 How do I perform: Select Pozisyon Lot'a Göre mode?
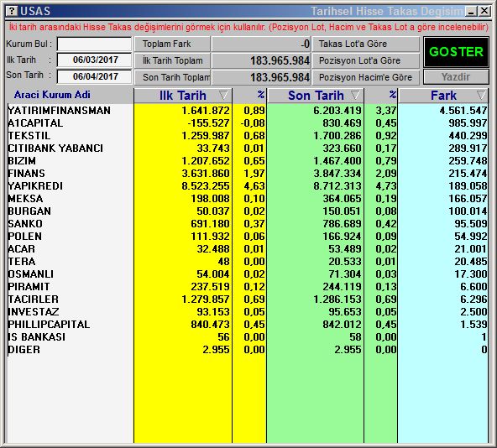click(x=366, y=60)
